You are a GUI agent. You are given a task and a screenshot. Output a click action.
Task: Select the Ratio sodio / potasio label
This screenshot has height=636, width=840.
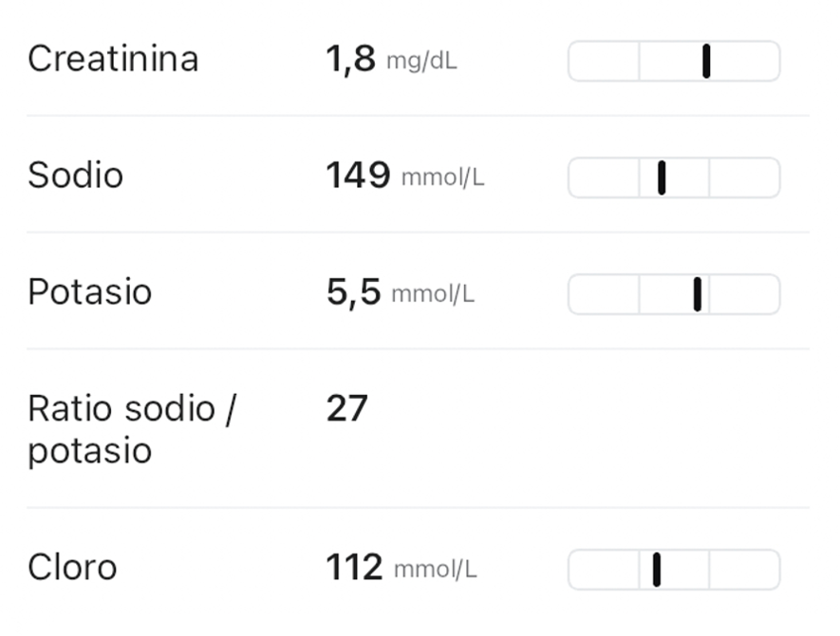pyautogui.click(x=132, y=430)
